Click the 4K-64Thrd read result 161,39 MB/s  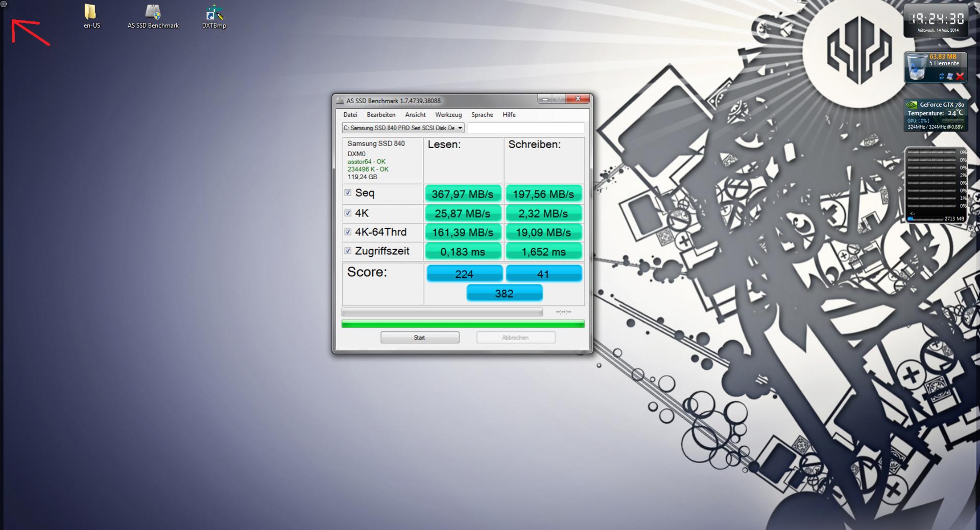[463, 232]
